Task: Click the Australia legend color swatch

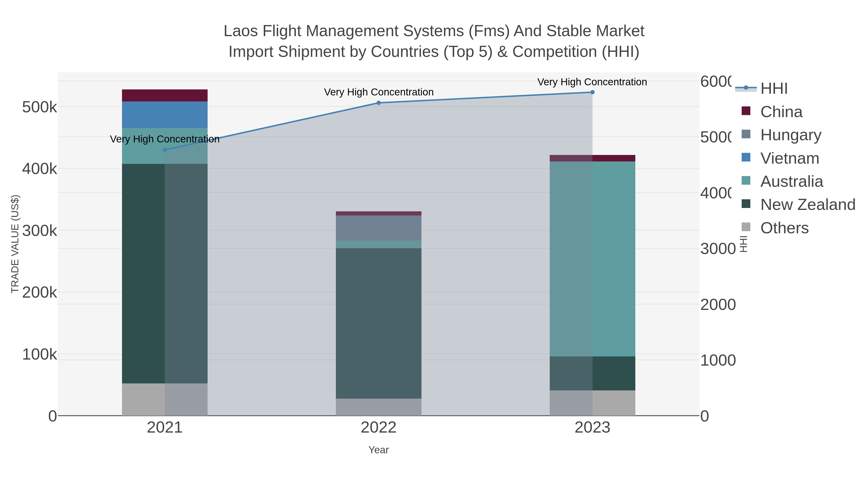Action: click(x=746, y=180)
